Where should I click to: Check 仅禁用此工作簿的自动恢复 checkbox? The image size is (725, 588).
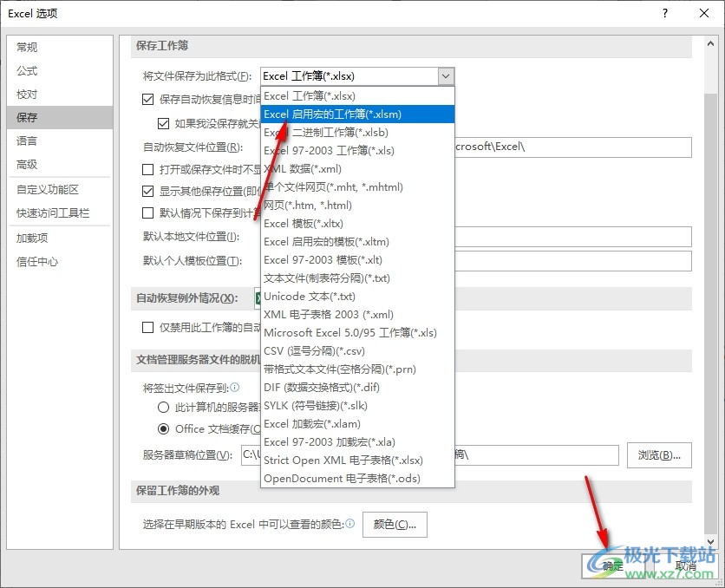point(148,327)
